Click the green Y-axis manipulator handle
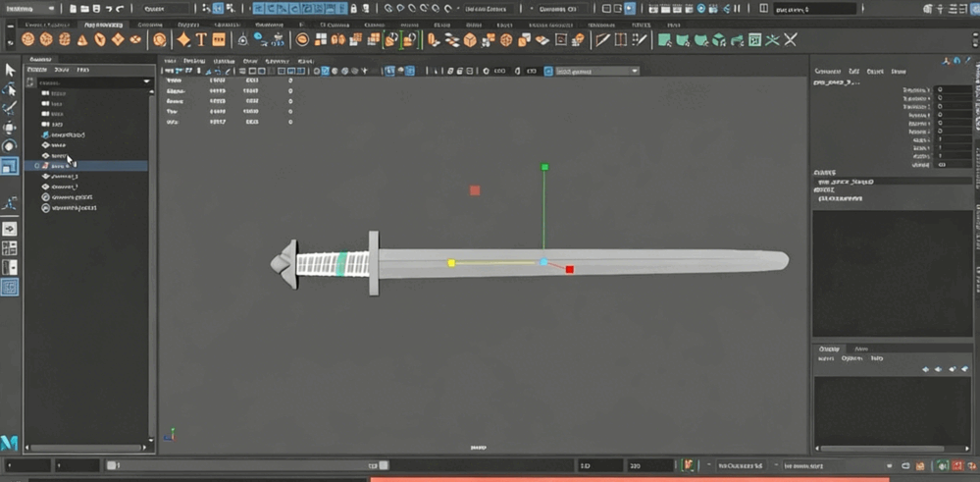 click(x=544, y=168)
